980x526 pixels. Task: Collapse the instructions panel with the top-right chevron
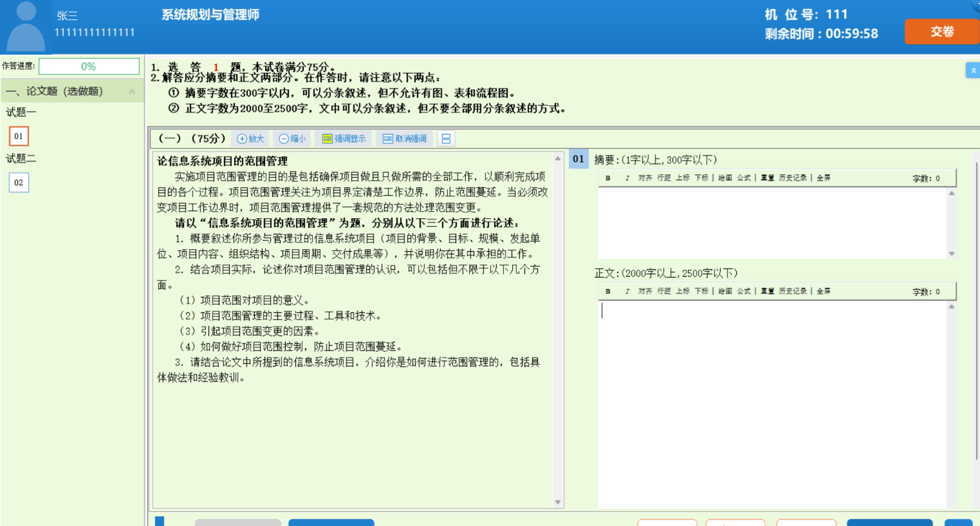972,70
